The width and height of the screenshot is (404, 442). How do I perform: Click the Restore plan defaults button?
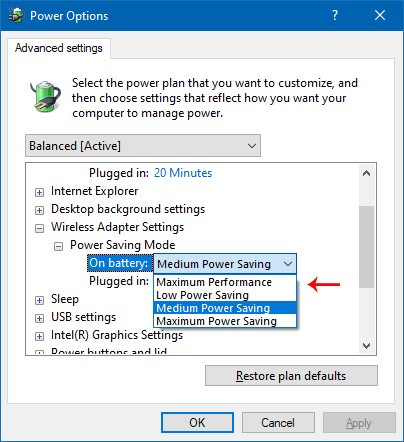click(291, 376)
